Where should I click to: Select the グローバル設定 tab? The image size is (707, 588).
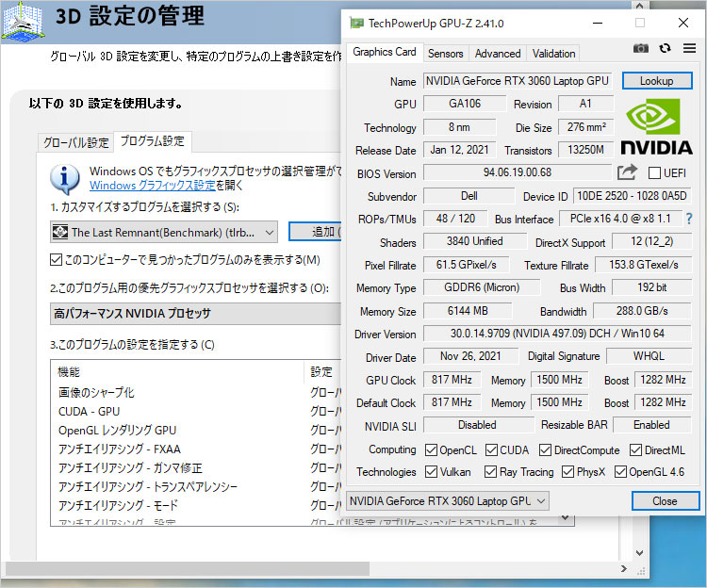[x=75, y=143]
